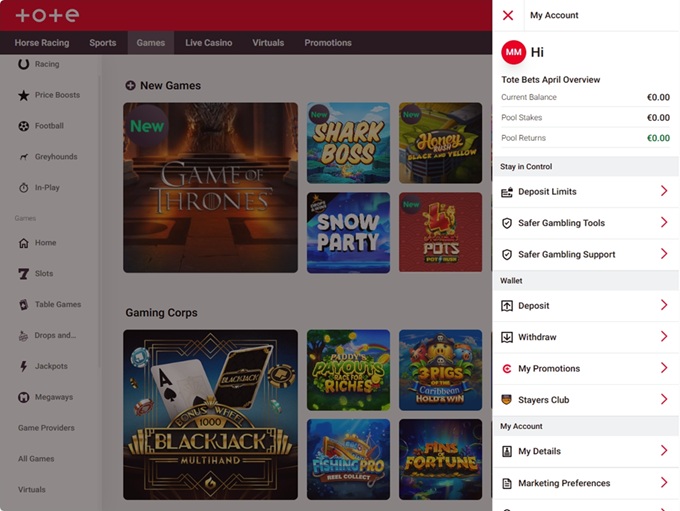Select the Football icon in sidebar

point(24,126)
